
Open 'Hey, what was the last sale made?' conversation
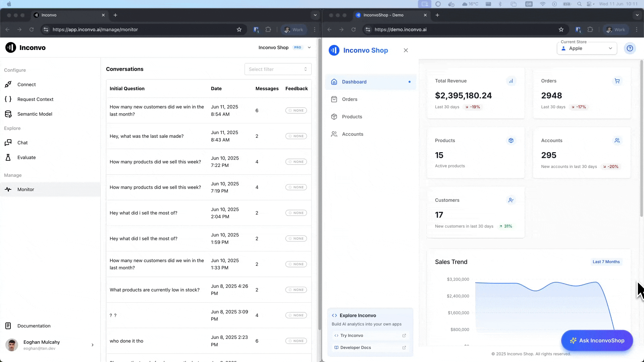pos(209,136)
